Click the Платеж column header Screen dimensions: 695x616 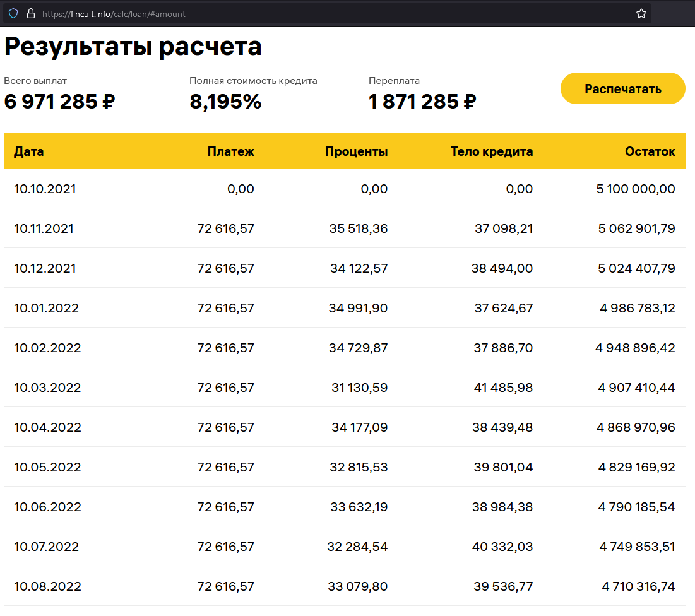(x=230, y=151)
